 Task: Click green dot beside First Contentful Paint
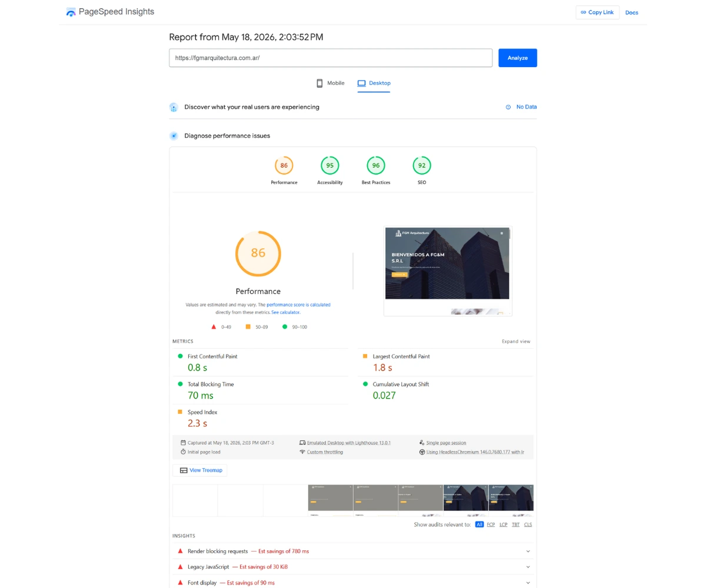point(181,356)
